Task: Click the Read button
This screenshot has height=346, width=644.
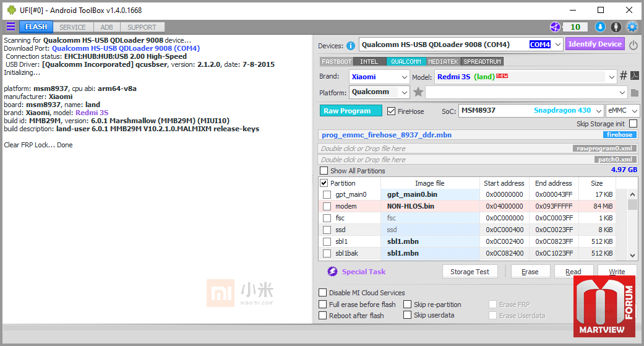Action: [573, 272]
